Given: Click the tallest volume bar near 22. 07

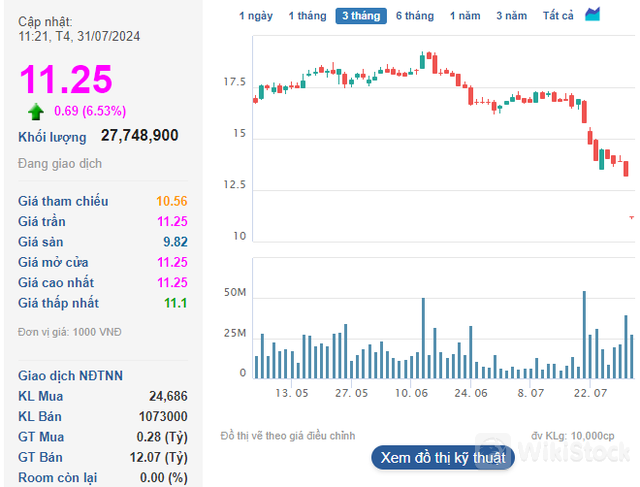Looking at the screenshot, I should [584, 335].
